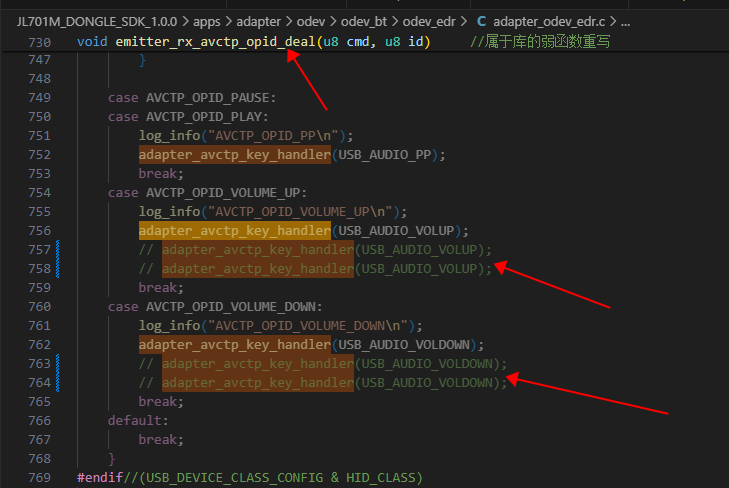Click commented VOLDOWN call on line 764

click(323, 382)
